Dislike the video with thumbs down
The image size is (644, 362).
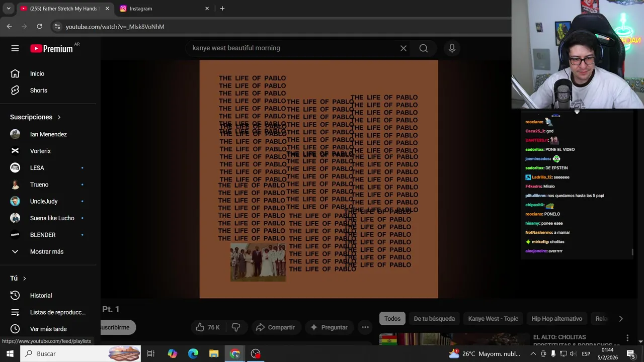235,327
